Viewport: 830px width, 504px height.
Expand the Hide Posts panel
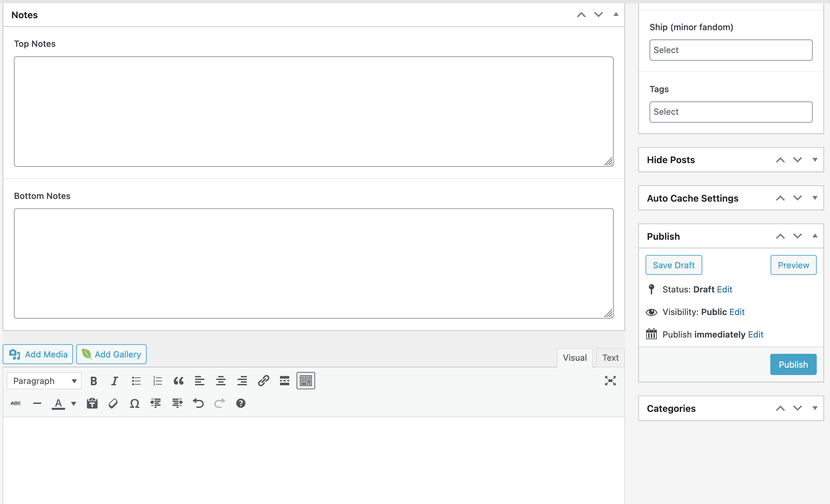pyautogui.click(x=815, y=159)
